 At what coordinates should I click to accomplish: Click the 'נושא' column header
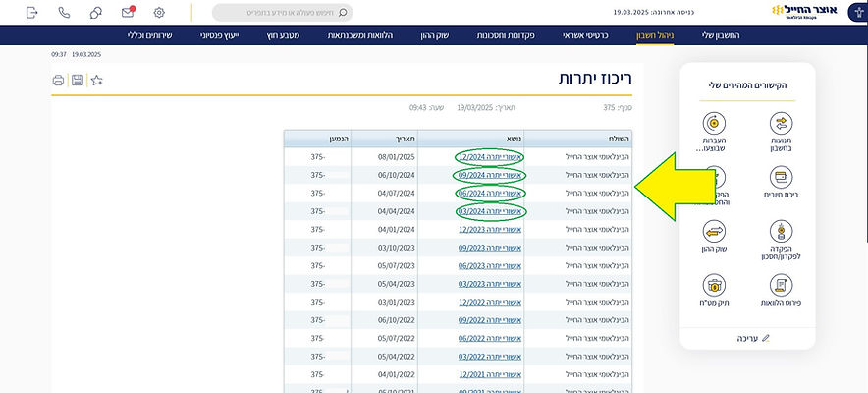tap(471, 139)
